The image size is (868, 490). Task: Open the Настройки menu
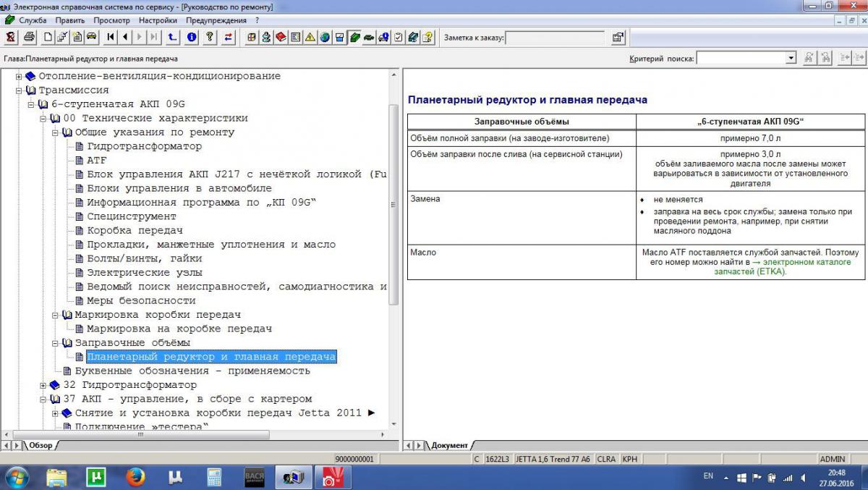click(x=157, y=20)
